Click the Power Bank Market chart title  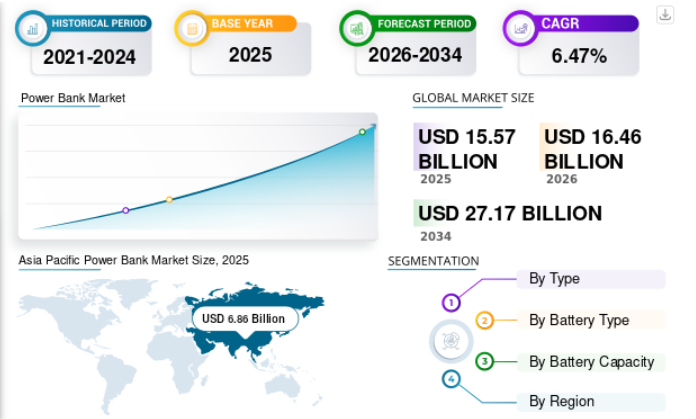(73, 98)
